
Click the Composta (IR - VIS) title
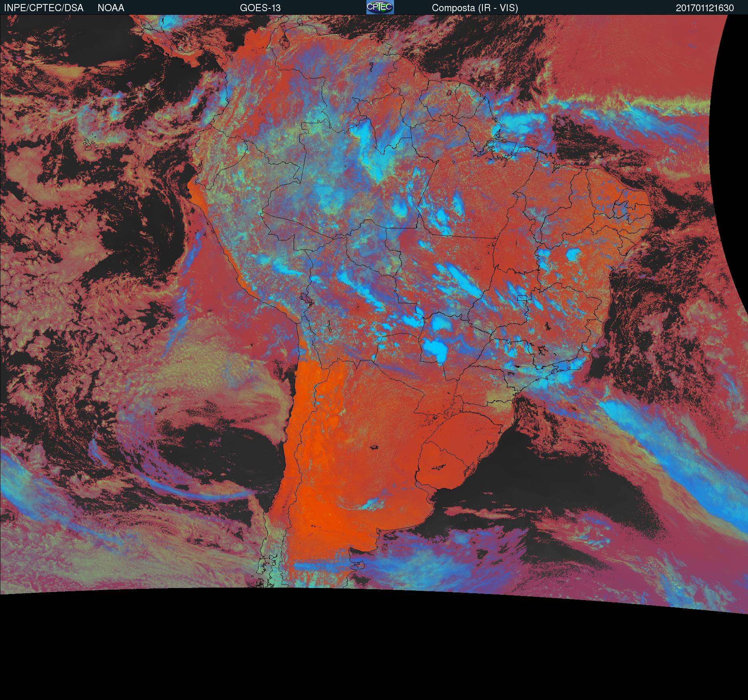[x=475, y=8]
